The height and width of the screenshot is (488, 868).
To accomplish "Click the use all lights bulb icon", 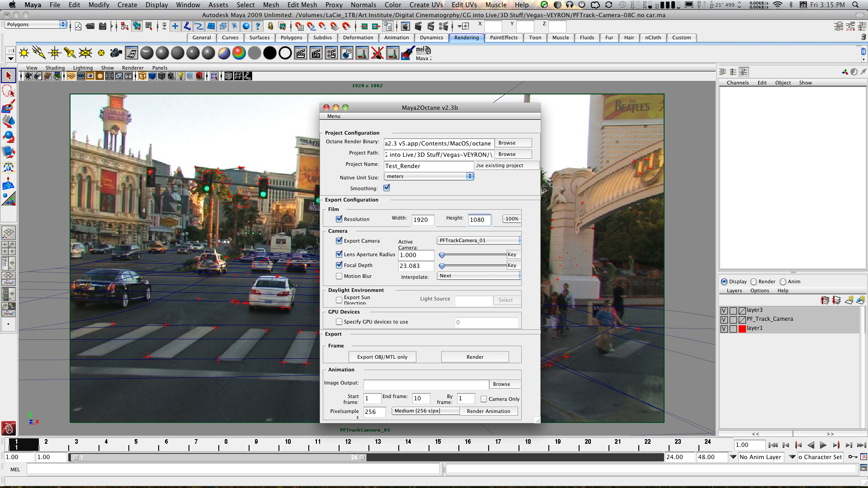I will (x=181, y=76).
